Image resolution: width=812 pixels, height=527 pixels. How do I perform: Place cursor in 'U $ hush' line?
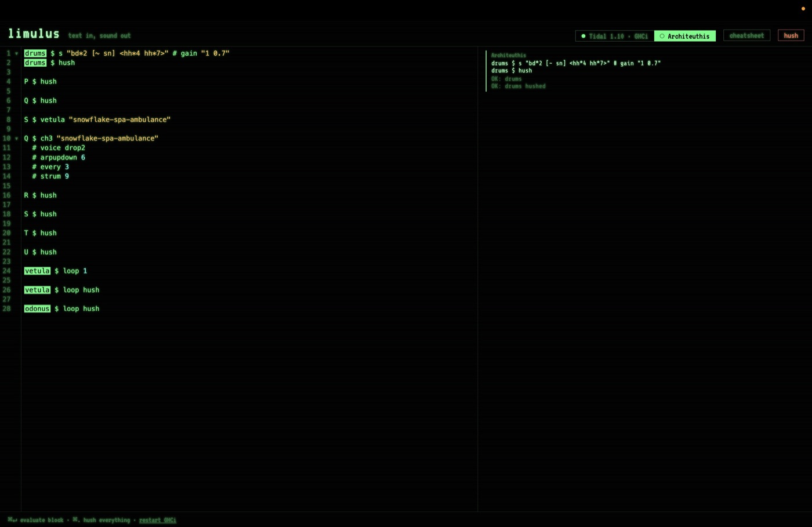[x=40, y=252]
